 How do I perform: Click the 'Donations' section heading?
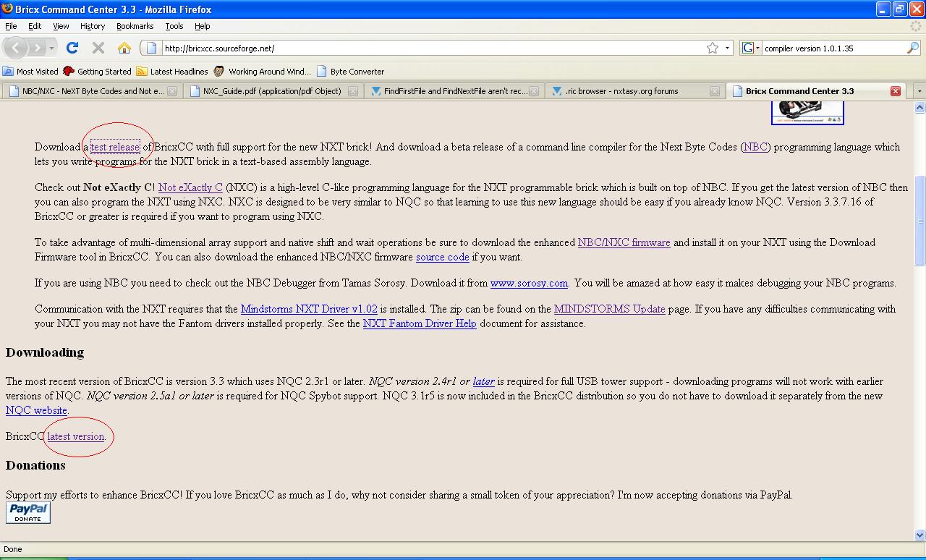click(x=35, y=465)
